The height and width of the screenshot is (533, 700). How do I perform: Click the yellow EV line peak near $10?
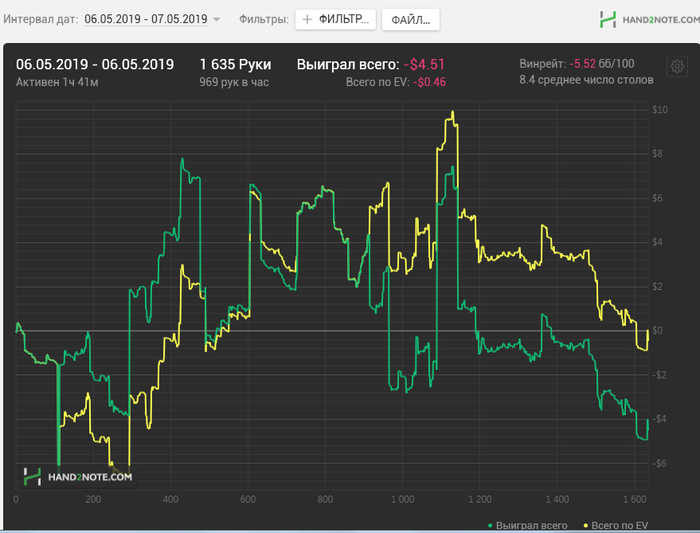(453, 112)
